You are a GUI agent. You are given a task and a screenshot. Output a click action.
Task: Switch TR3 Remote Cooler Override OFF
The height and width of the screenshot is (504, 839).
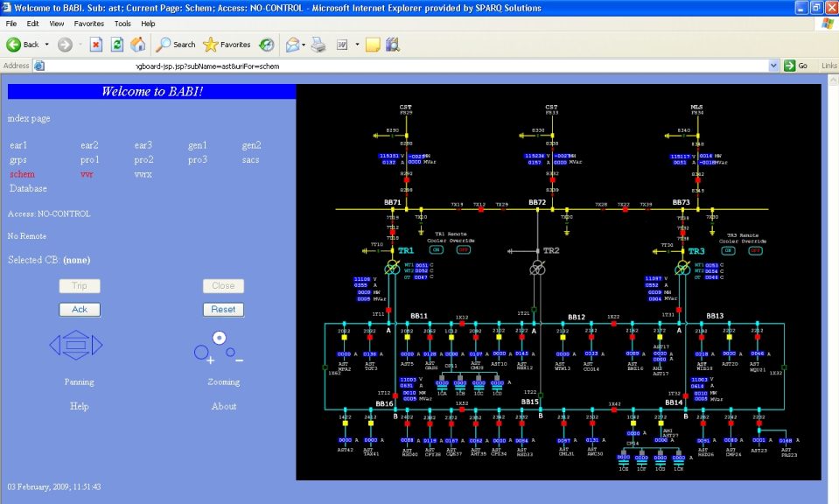coord(755,250)
